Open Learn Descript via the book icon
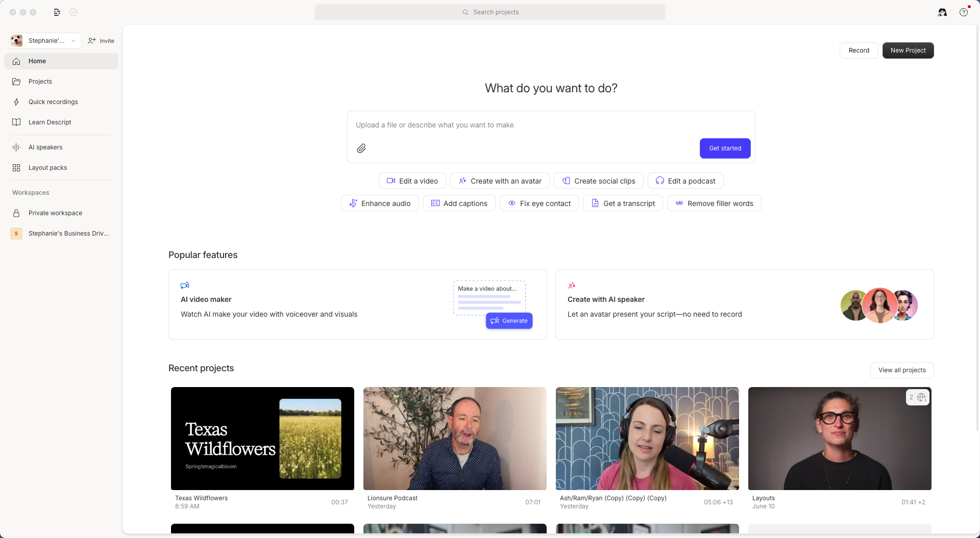980x538 pixels. coord(16,122)
